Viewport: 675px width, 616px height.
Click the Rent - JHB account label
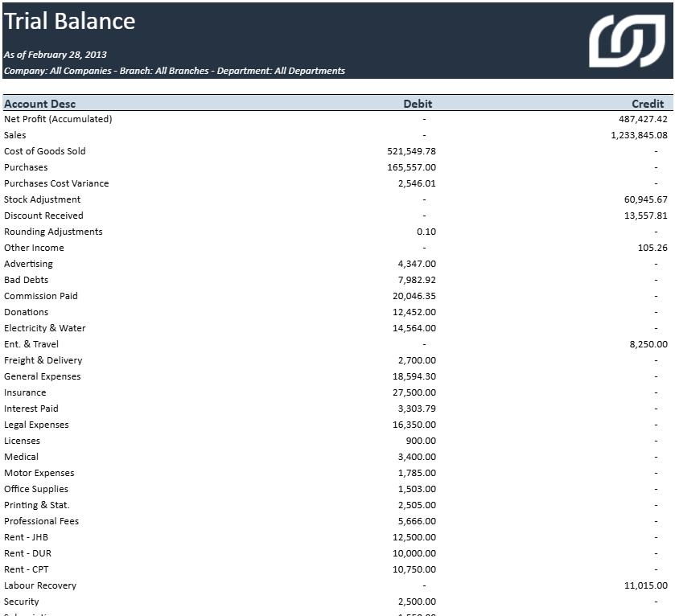coord(28,537)
